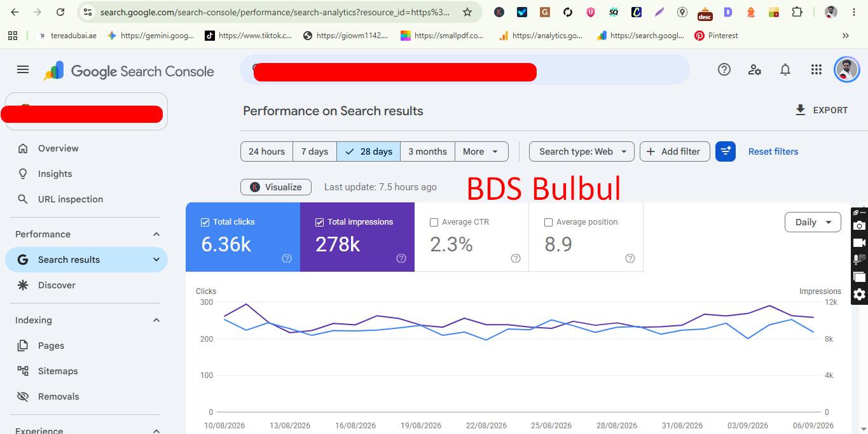Open the Daily granularity dropdown
This screenshot has width=868, height=434.
(813, 222)
